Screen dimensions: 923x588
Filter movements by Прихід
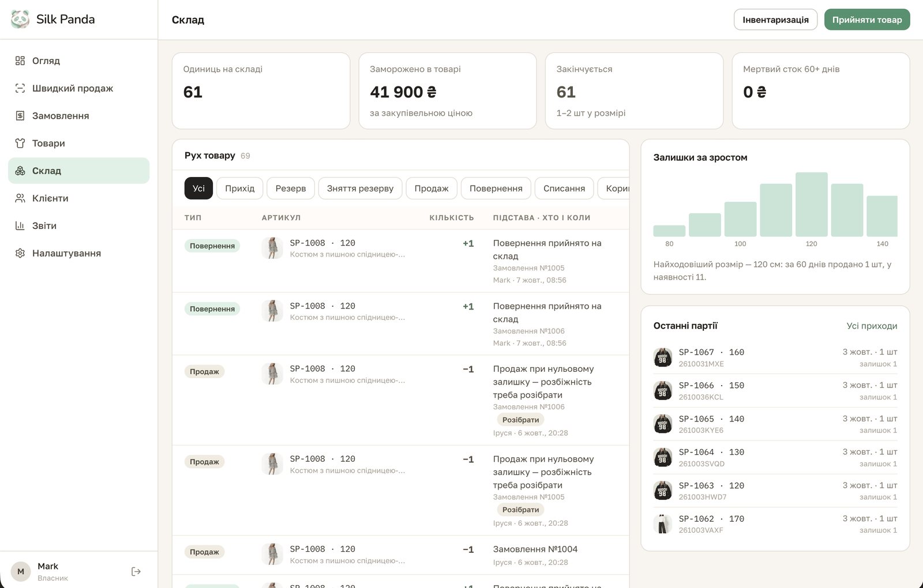240,189
